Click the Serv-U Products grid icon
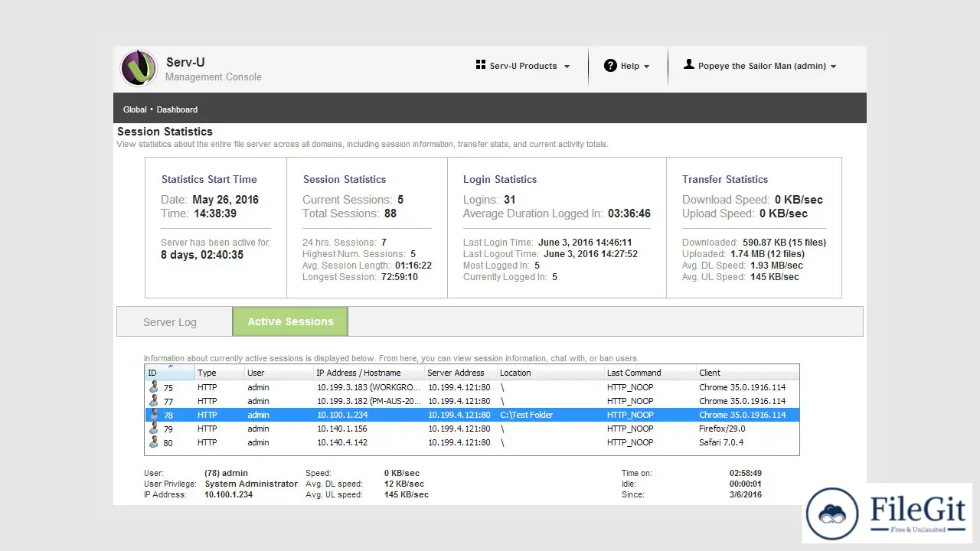The height and width of the screenshot is (551, 980). coord(481,65)
